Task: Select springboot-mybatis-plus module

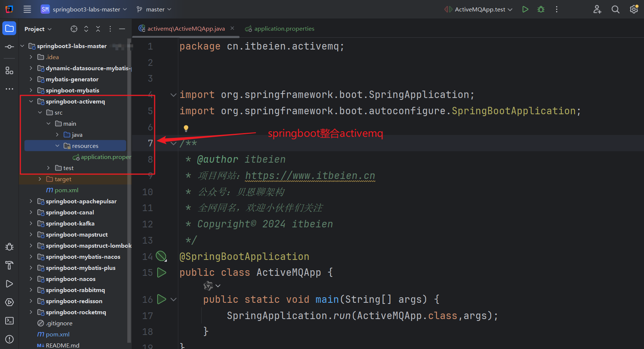Action: 77,268
